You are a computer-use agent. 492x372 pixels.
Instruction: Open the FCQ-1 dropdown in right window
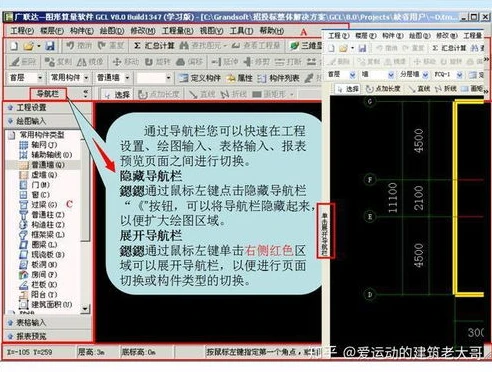(460, 75)
